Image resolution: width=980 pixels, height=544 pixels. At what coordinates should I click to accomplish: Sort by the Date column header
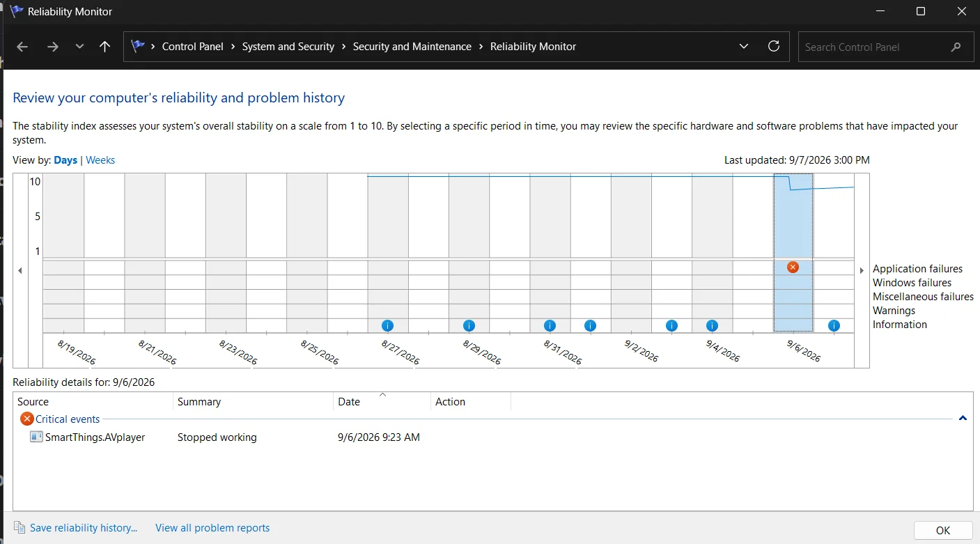pyautogui.click(x=382, y=402)
